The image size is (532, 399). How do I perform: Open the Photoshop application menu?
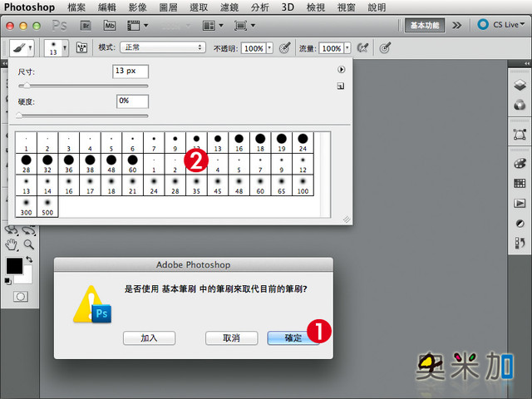(x=30, y=7)
